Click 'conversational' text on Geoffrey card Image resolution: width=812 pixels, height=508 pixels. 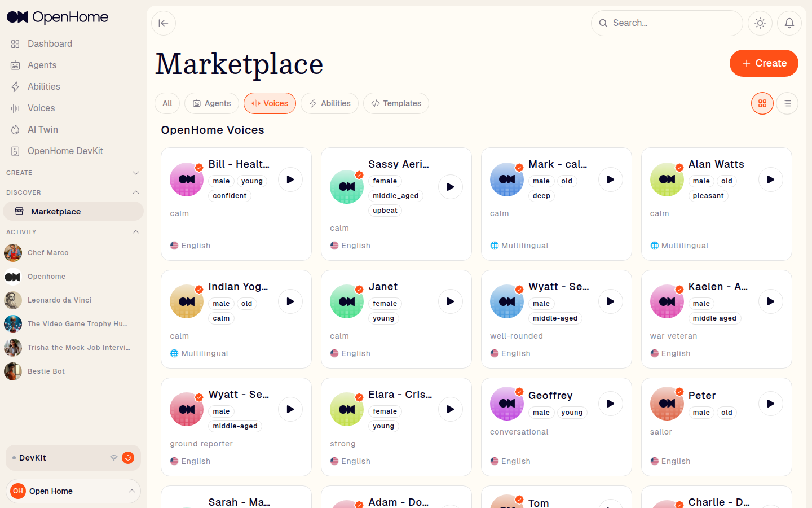pyautogui.click(x=519, y=432)
